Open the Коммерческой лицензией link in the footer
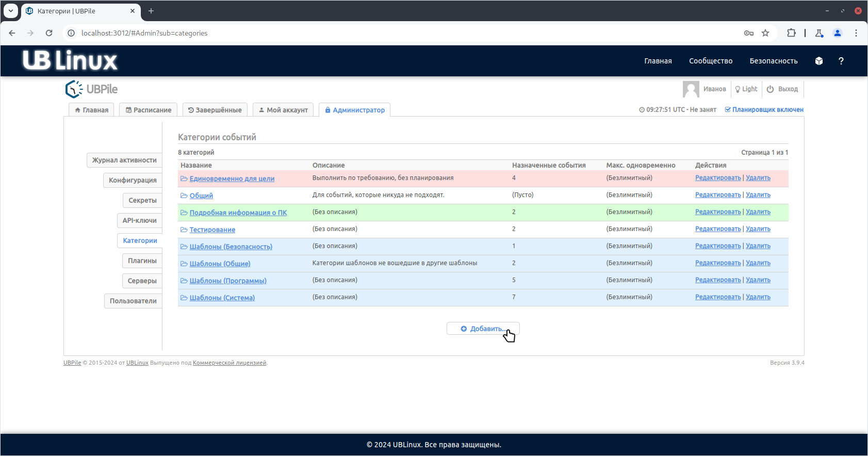868x456 pixels. point(230,363)
